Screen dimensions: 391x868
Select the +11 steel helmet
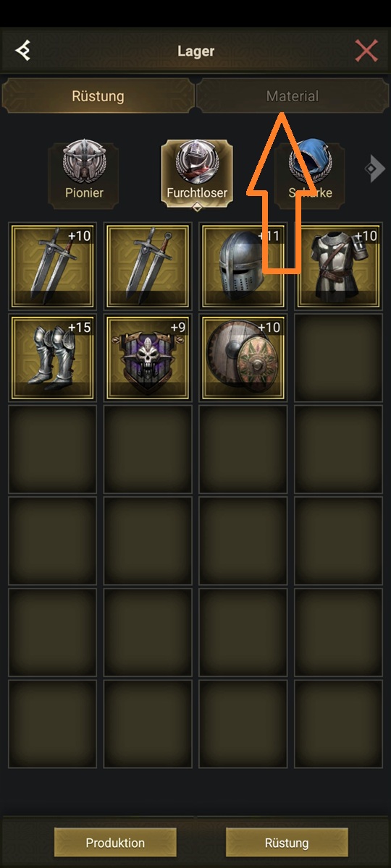(x=243, y=265)
